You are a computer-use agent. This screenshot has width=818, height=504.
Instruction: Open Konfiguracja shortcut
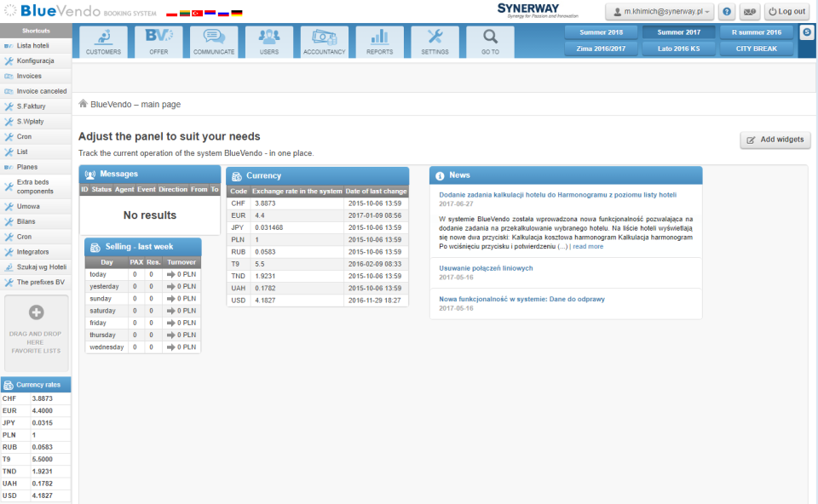36,61
